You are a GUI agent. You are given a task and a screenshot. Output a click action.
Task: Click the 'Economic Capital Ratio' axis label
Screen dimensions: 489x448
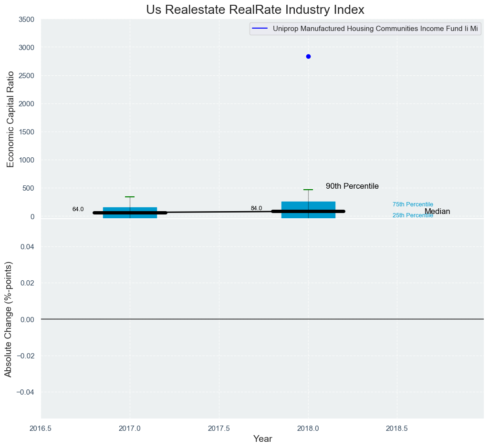pos(10,118)
